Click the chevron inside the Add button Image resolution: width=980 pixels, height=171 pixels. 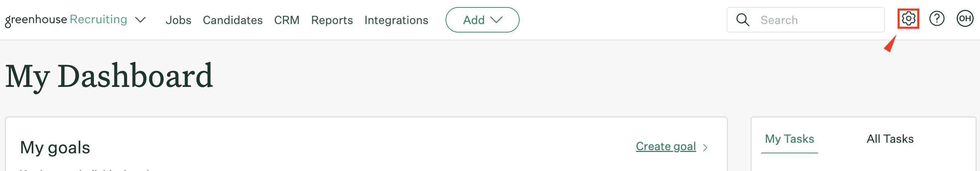click(496, 20)
